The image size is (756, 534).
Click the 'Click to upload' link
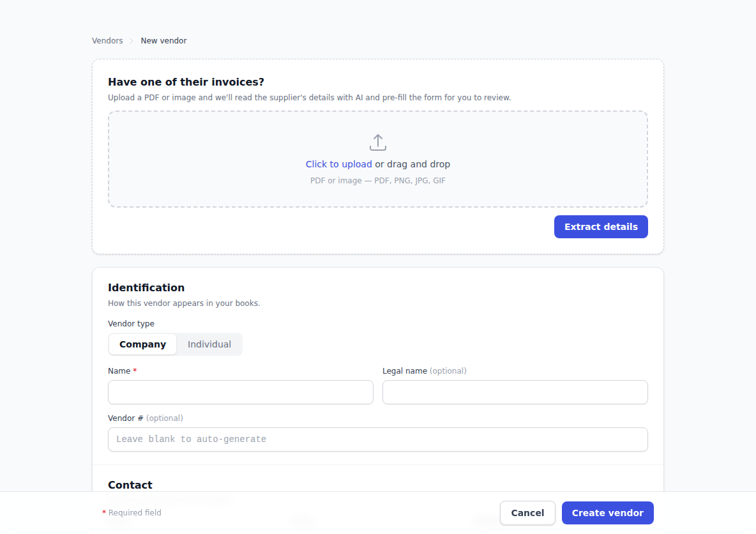[x=338, y=164]
